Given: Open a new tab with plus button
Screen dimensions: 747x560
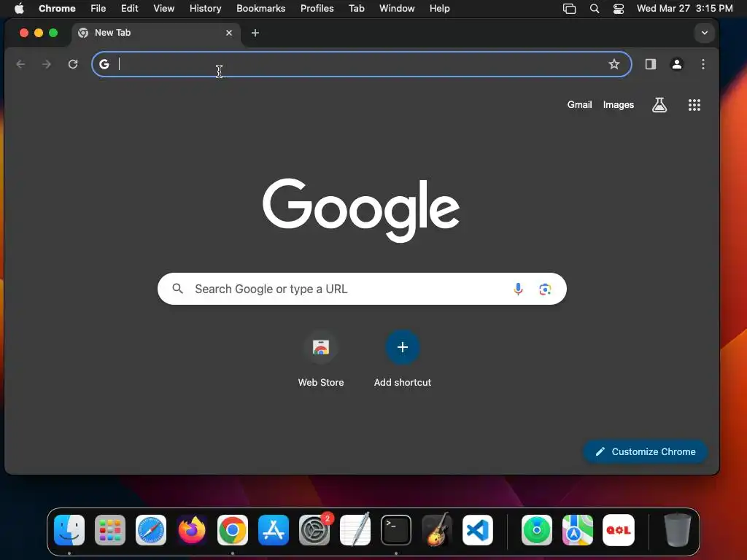Looking at the screenshot, I should pos(255,33).
